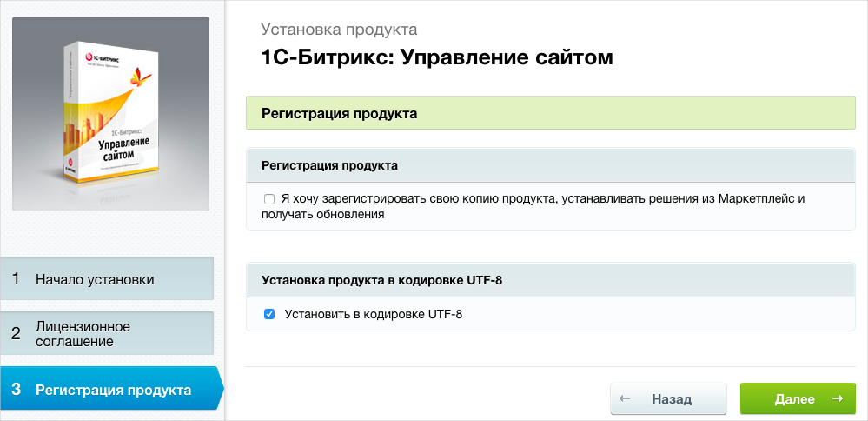Click the product box image
This screenshot has height=421, width=868.
(110, 113)
